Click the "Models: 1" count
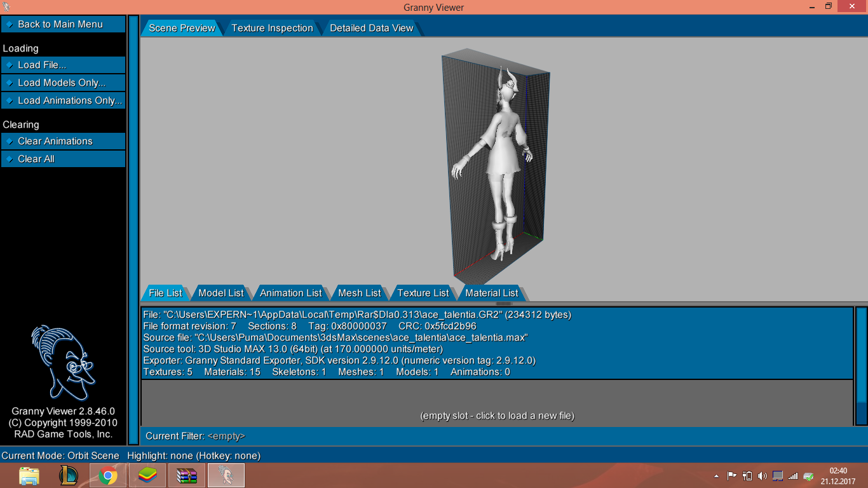Viewport: 868px width, 488px height. pos(417,372)
